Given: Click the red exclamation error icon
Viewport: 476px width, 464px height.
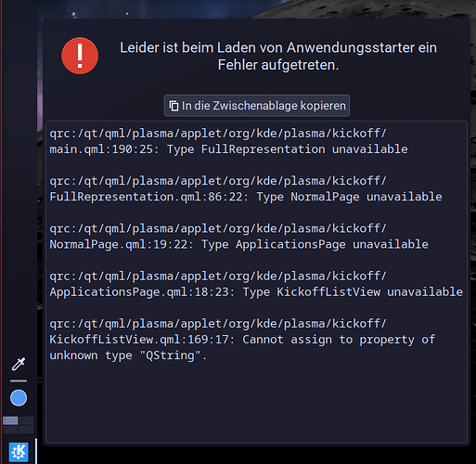Looking at the screenshot, I should click(x=80, y=56).
